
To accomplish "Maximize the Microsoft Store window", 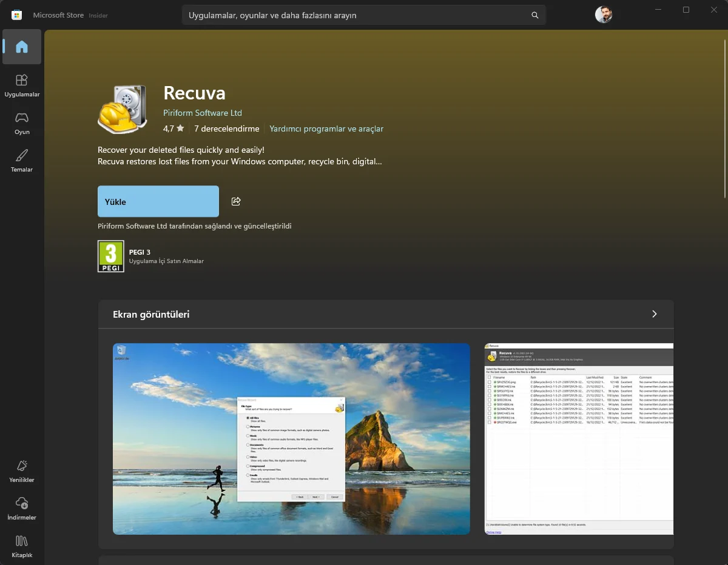I will pyautogui.click(x=686, y=10).
